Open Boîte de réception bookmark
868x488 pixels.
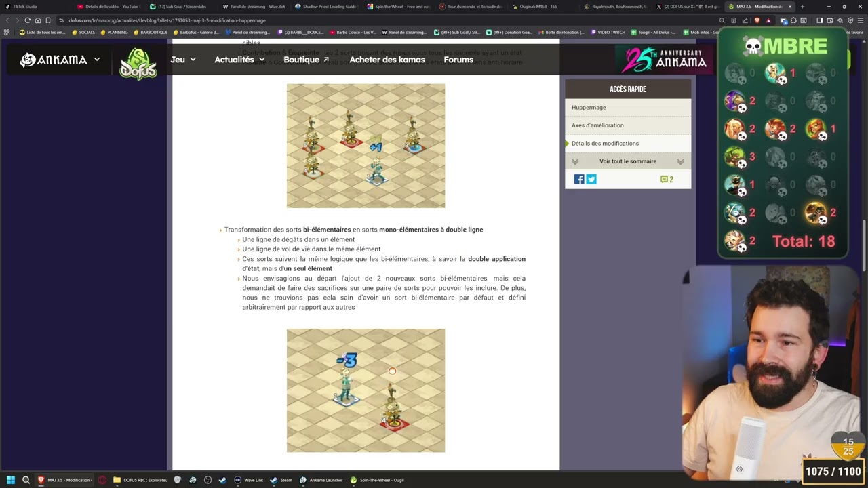tap(561, 32)
